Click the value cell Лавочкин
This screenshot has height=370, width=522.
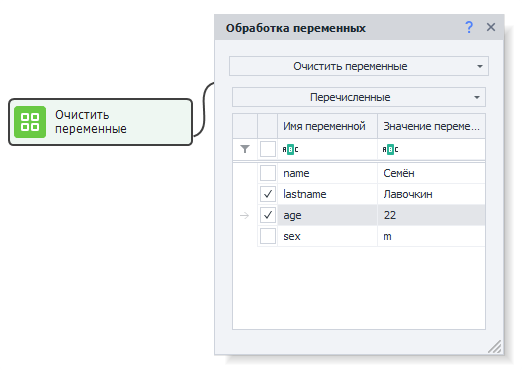431,194
